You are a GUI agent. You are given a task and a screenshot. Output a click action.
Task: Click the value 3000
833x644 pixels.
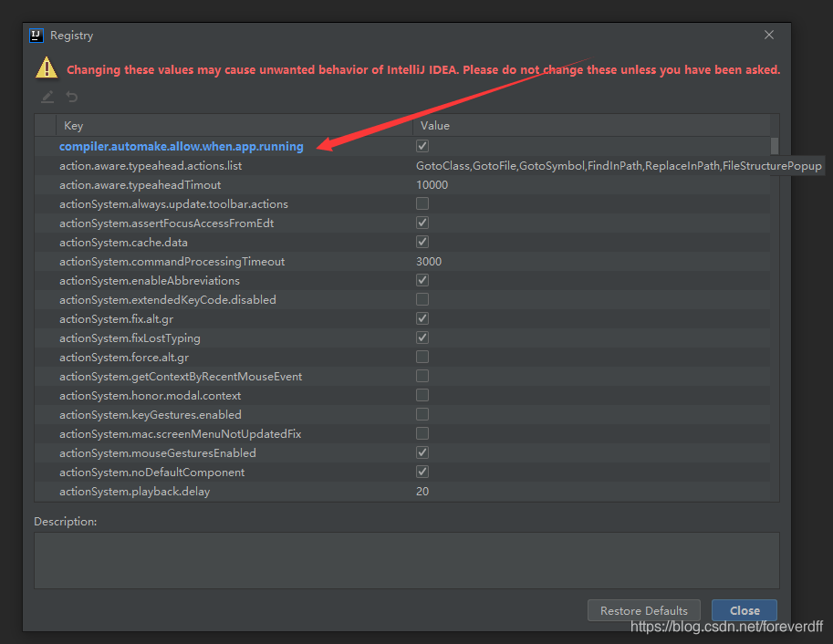coord(429,262)
